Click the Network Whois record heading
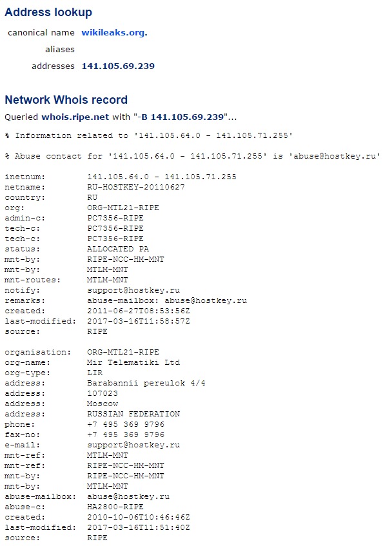 (66, 100)
